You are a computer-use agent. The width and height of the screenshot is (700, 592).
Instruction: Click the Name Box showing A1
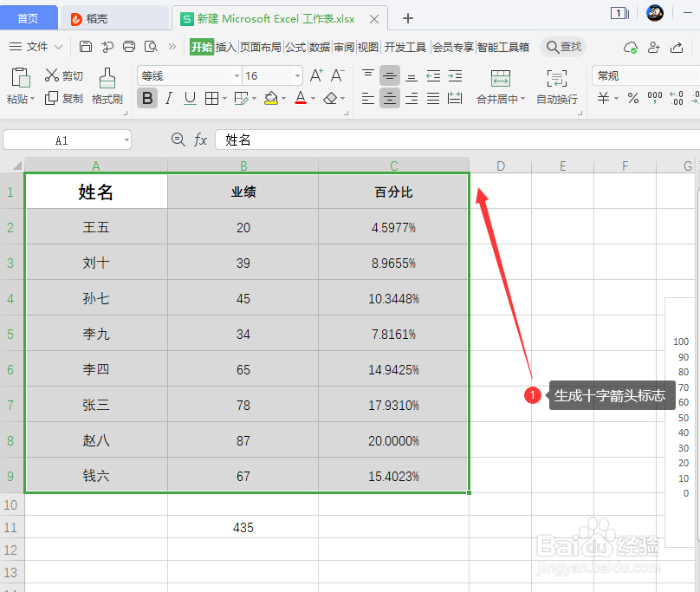[x=61, y=140]
